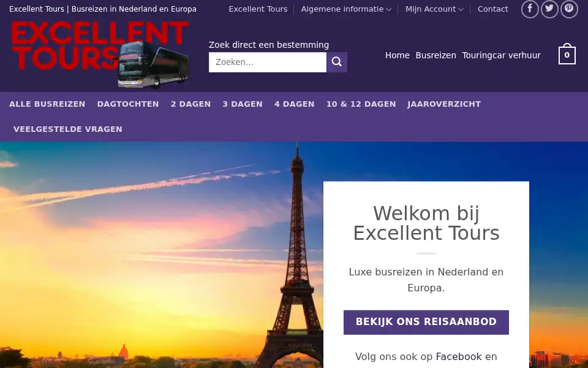This screenshot has width=588, height=368.
Task: Click the top-left site tagline text
Action: 103,9
